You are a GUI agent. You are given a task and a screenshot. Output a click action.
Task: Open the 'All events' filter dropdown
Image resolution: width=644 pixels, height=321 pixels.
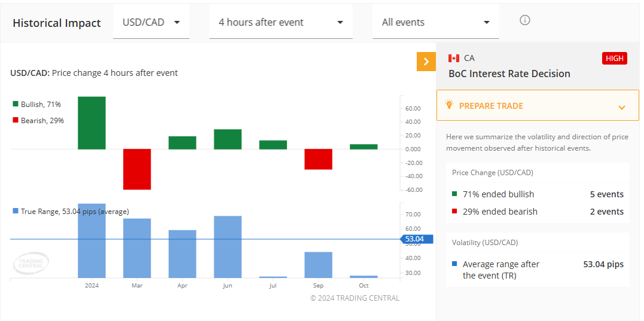coord(436,22)
